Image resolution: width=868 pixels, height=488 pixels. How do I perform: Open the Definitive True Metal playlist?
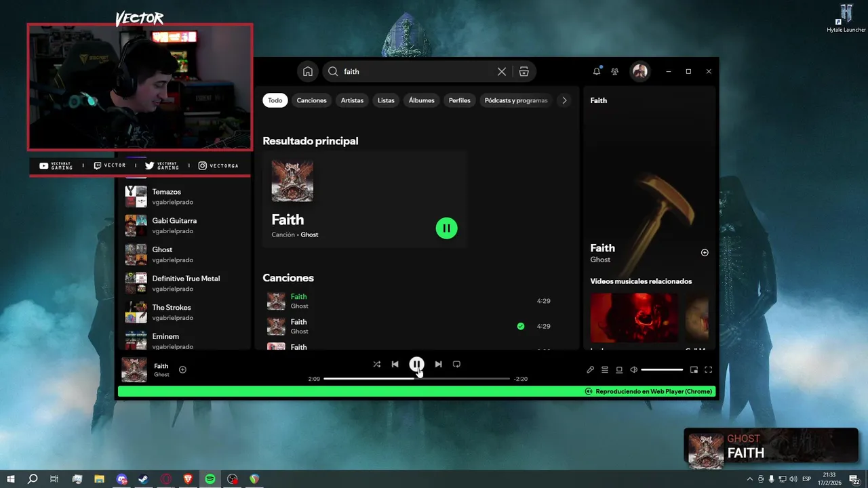(183, 283)
